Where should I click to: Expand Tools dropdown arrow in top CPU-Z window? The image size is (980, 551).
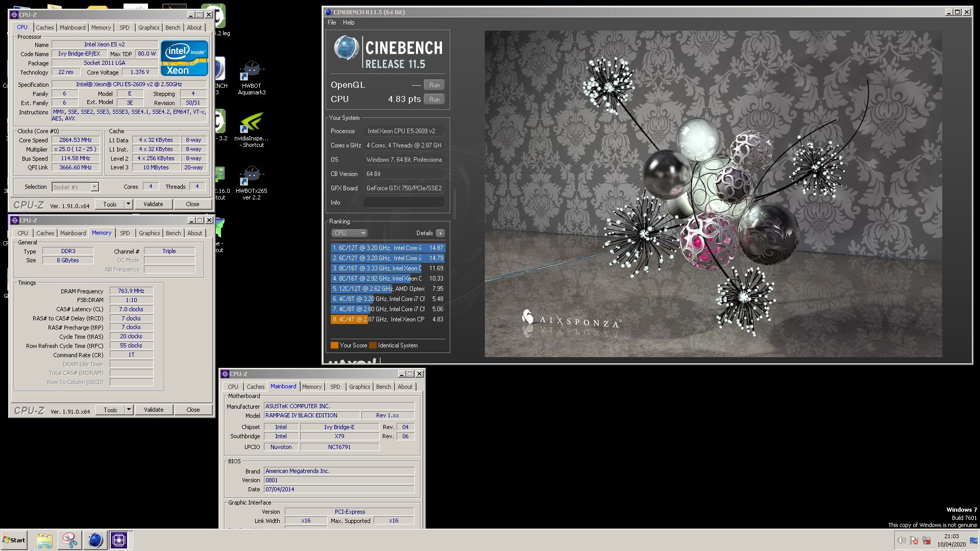pyautogui.click(x=128, y=204)
